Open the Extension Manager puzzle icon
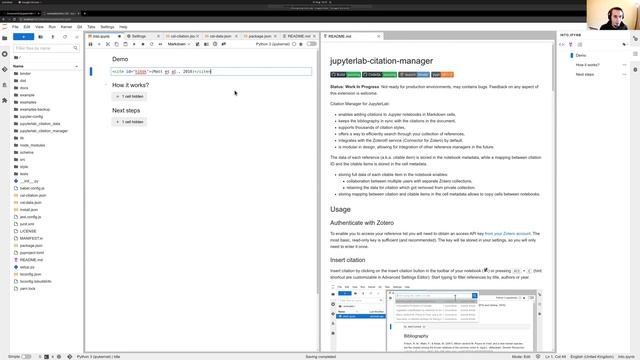Viewport: 640px width, 360px height. point(4,100)
